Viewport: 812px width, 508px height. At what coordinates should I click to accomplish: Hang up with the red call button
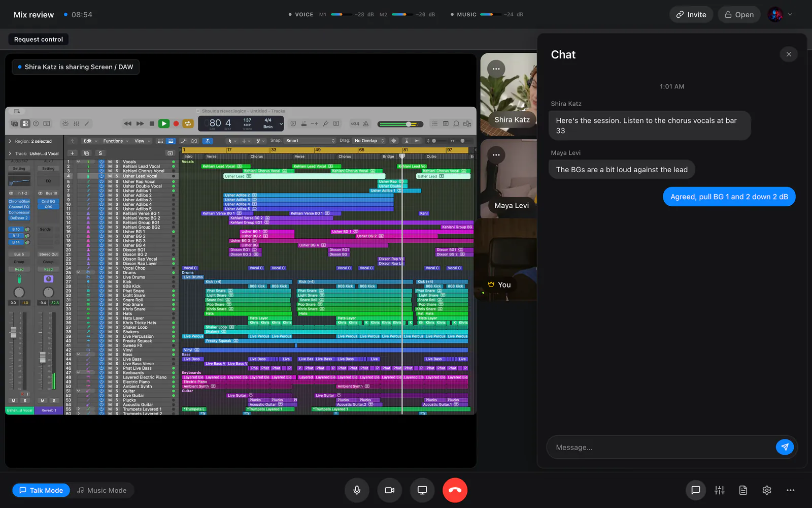(455, 490)
